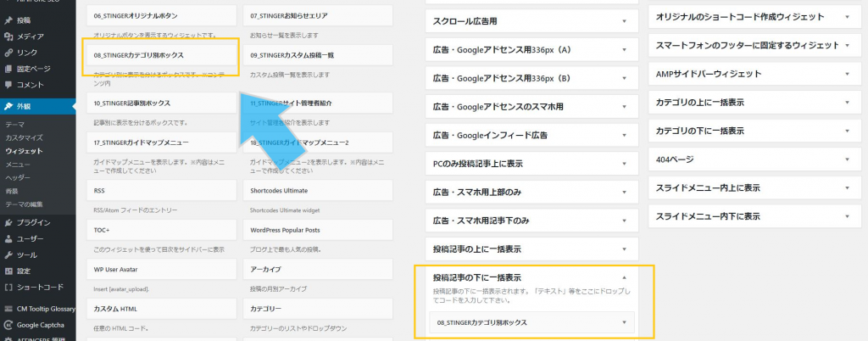Expand the AMPサイドバーウィジェット panel
The width and height of the screenshot is (868, 341).
[x=845, y=74]
